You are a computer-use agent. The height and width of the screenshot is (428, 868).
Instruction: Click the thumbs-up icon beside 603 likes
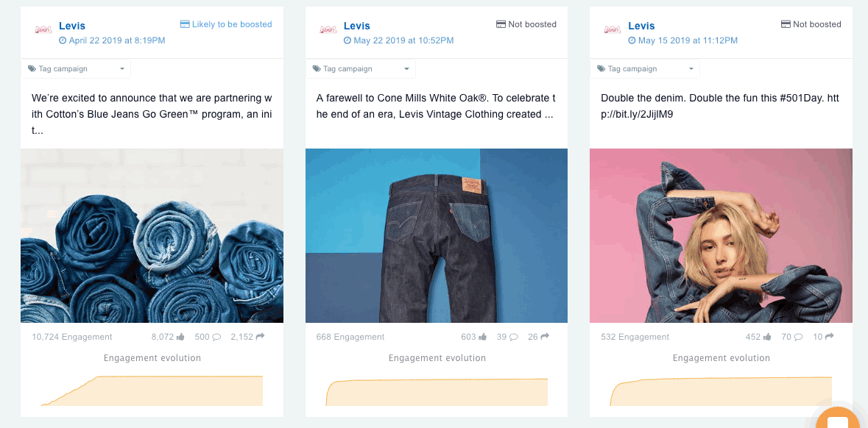[x=483, y=337]
